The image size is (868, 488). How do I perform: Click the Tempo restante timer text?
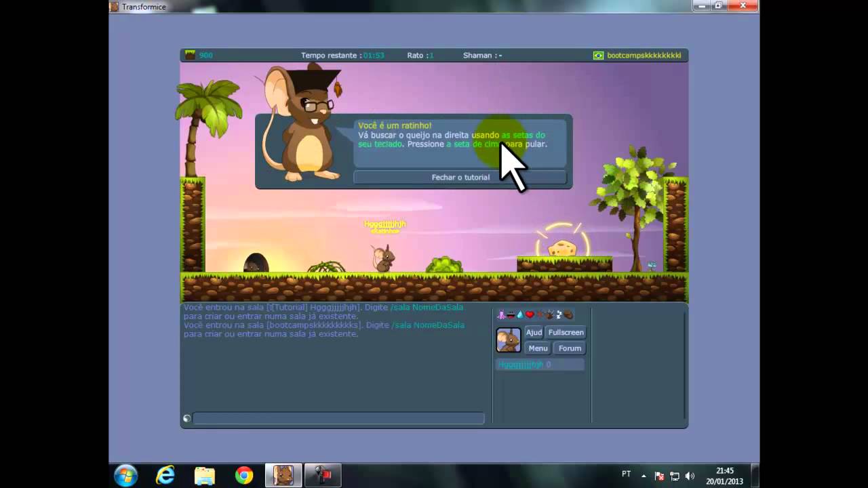click(342, 56)
